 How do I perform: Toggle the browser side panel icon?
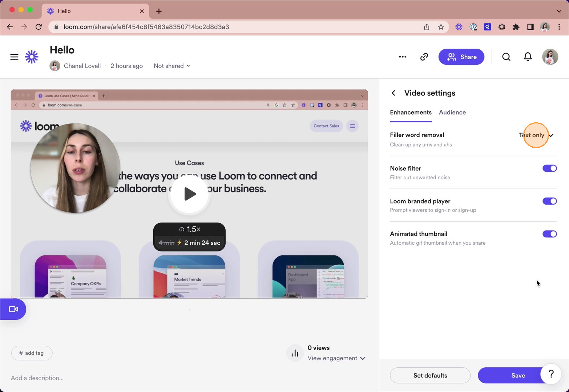pyautogui.click(x=530, y=27)
